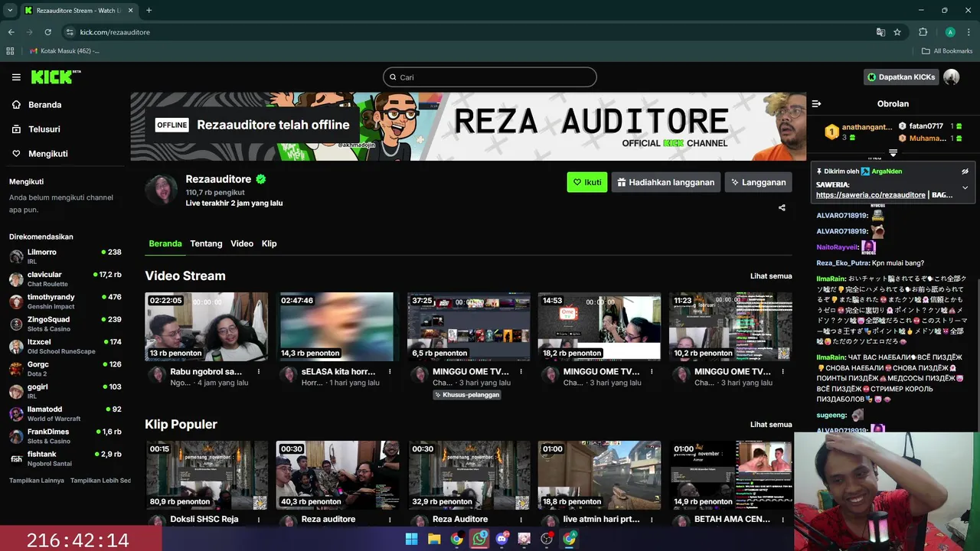Expand the gift leaderboard handle
The width and height of the screenshot is (980, 551).
(893, 153)
